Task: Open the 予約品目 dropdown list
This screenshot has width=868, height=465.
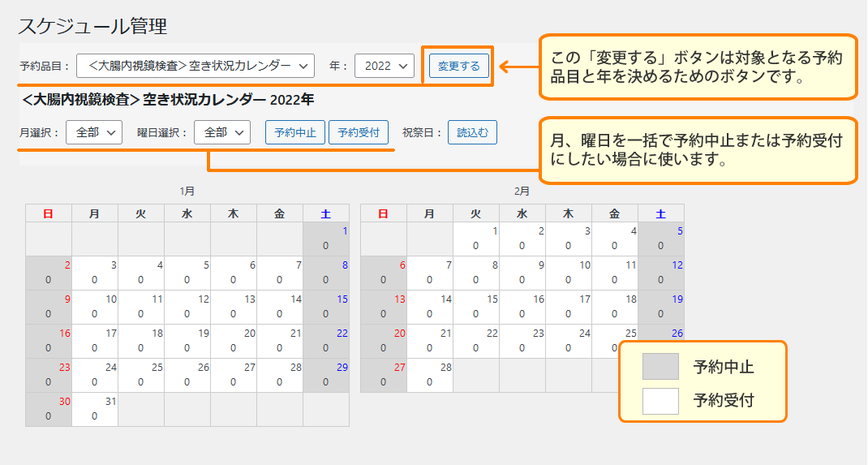Action: (195, 66)
